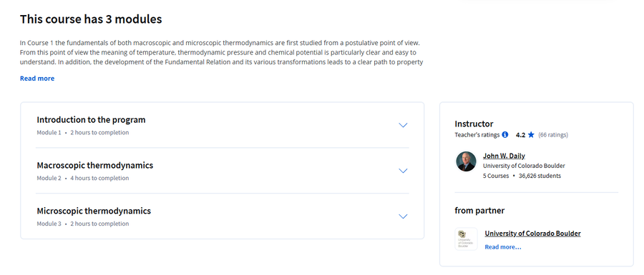Expand the Macroscopic thermodynamics chevron
Image resolution: width=644 pixels, height=275 pixels.
pos(403,171)
